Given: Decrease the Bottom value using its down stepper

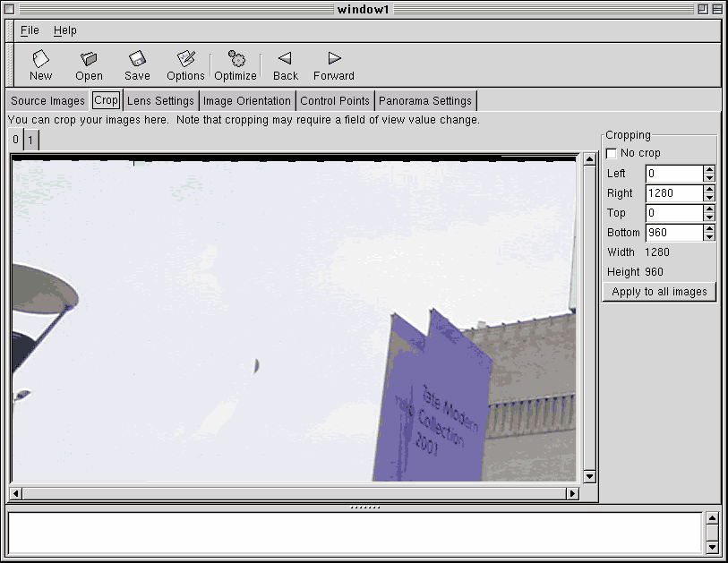Looking at the screenshot, I should pos(708,236).
